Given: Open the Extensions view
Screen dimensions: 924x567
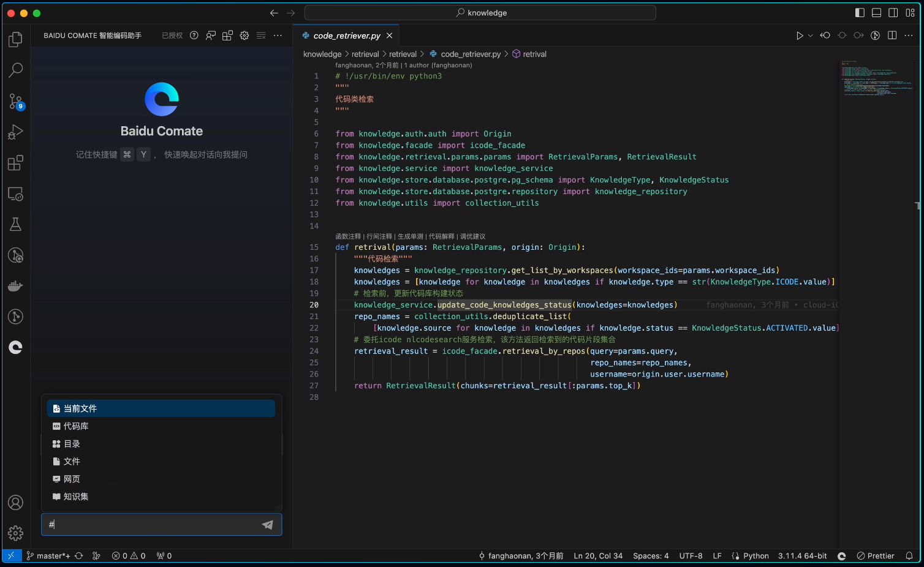Looking at the screenshot, I should (15, 163).
